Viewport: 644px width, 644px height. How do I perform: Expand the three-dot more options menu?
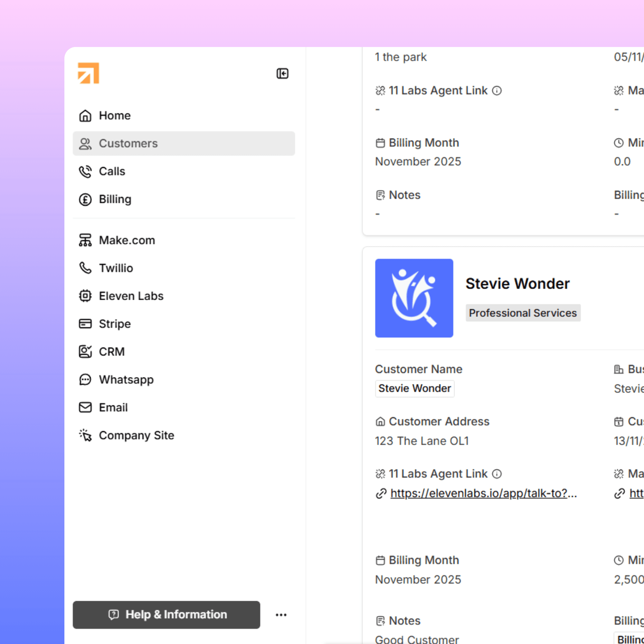point(281,615)
